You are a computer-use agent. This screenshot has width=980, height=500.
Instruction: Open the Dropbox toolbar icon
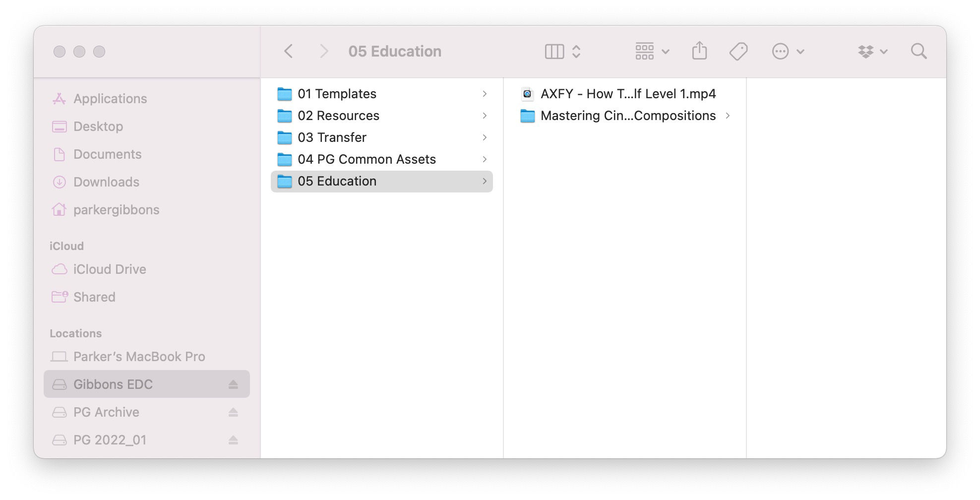866,52
